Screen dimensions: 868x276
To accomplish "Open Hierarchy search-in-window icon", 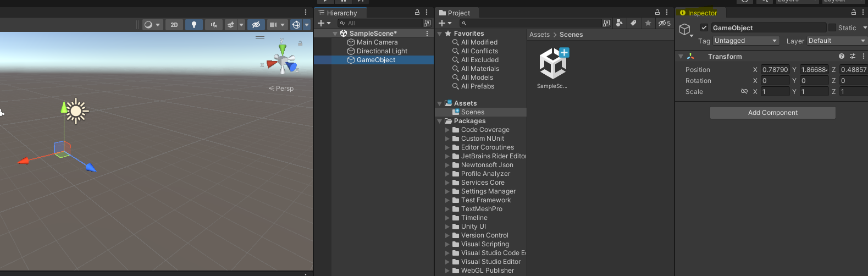I will pyautogui.click(x=427, y=23).
